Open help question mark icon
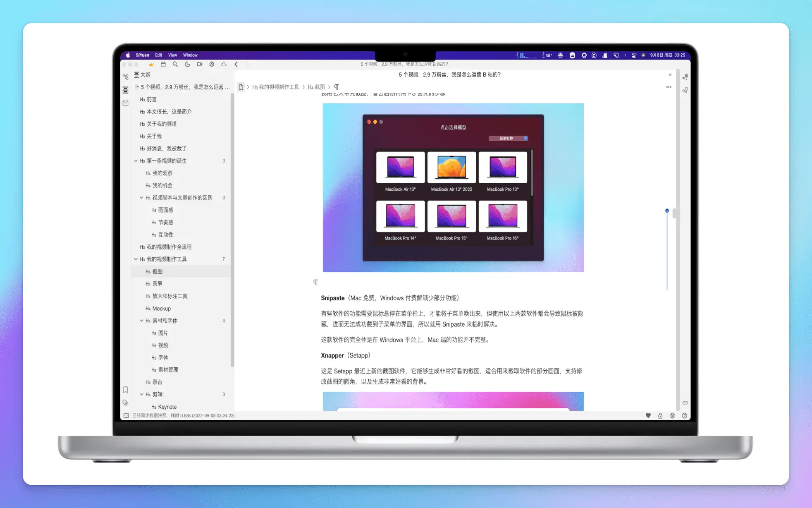 [685, 416]
